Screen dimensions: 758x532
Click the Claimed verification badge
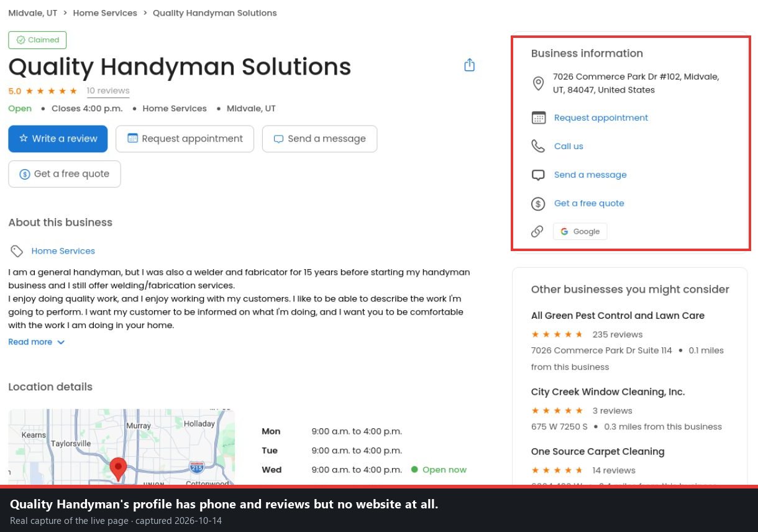coord(37,40)
